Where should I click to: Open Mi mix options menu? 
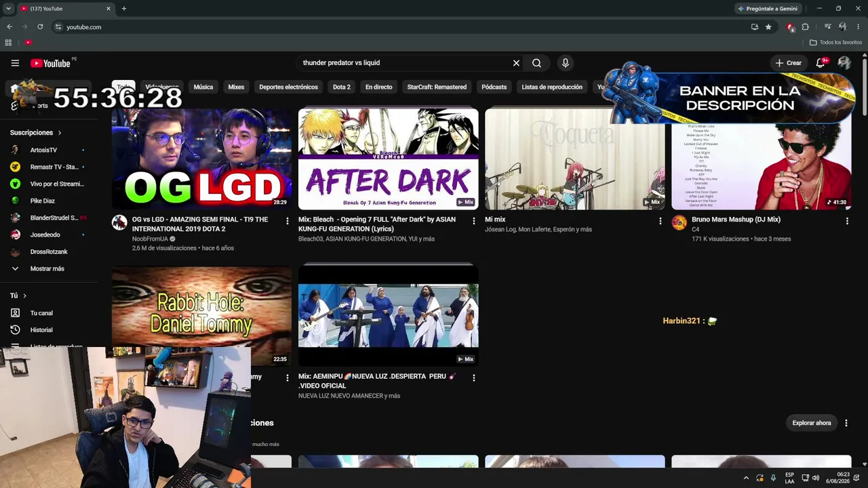pos(660,221)
